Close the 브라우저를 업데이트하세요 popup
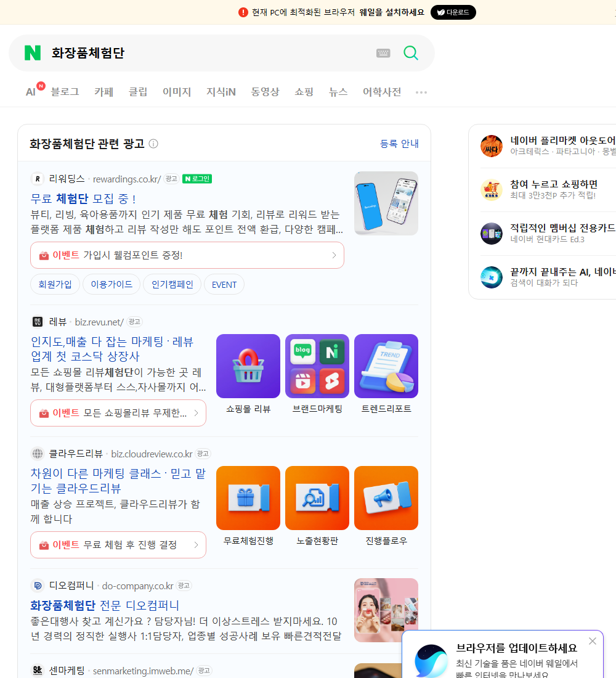 click(x=592, y=641)
